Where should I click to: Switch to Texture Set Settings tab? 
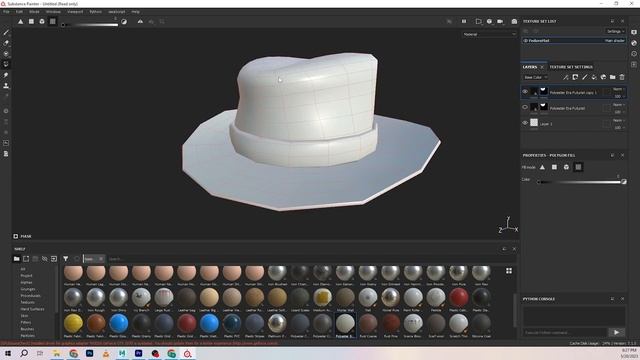(571, 67)
